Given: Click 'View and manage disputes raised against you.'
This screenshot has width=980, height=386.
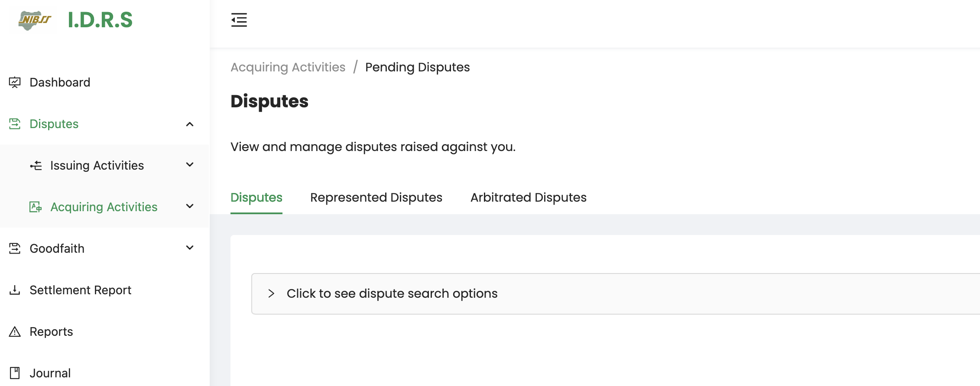Looking at the screenshot, I should [373, 147].
